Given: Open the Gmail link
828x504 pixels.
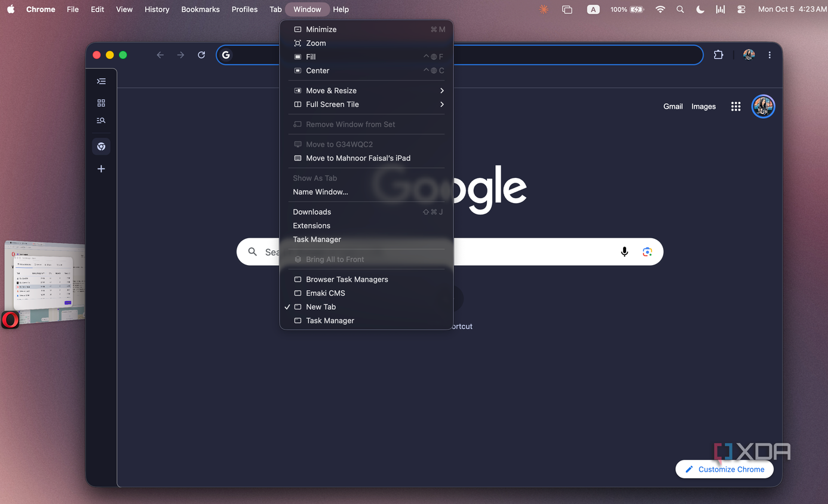Looking at the screenshot, I should 673,106.
